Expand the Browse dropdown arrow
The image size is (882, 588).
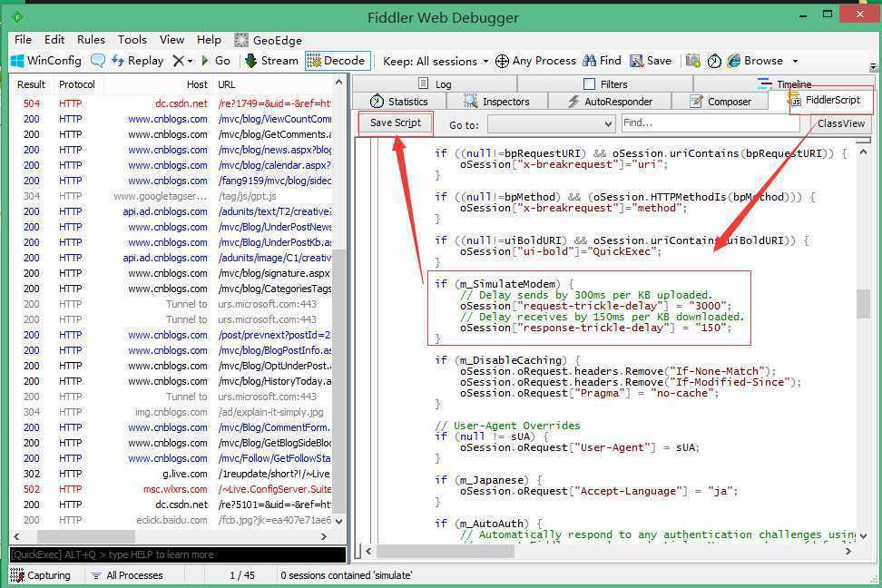(x=796, y=61)
